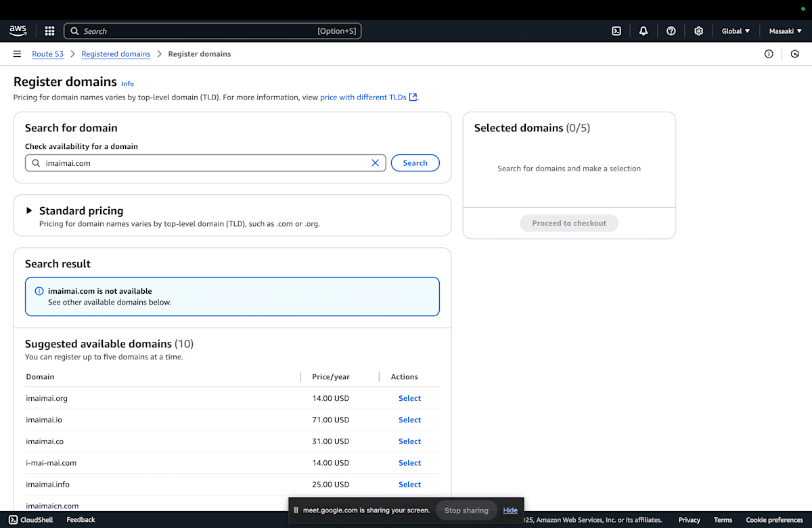Open the AWS services grid menu

pos(49,31)
